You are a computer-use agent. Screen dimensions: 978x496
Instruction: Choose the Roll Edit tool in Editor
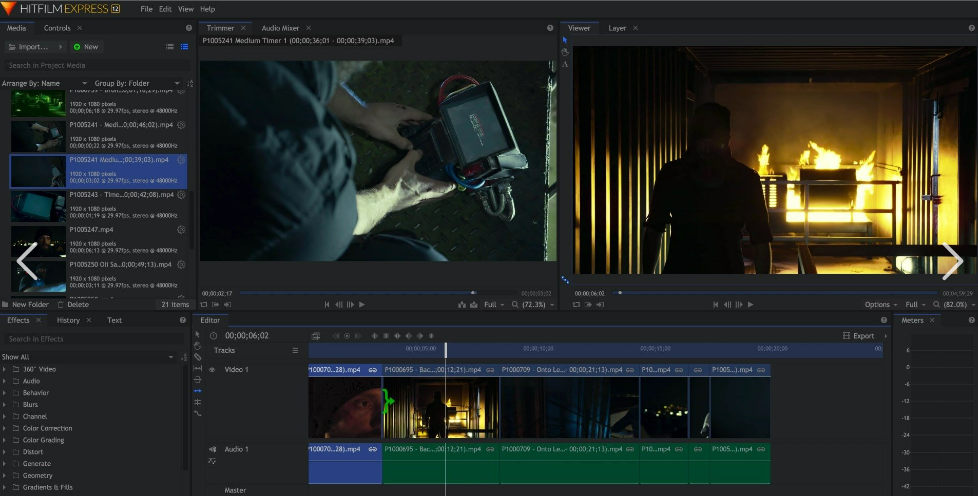[198, 402]
